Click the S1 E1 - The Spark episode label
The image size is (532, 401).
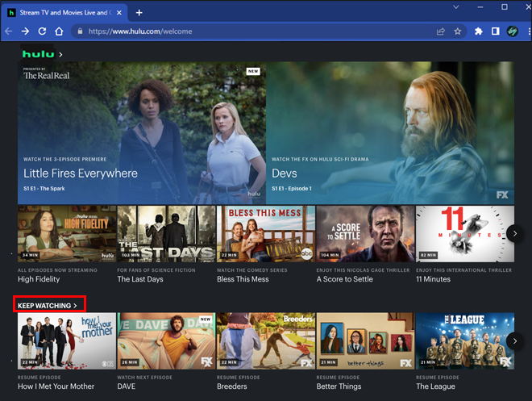(x=44, y=189)
